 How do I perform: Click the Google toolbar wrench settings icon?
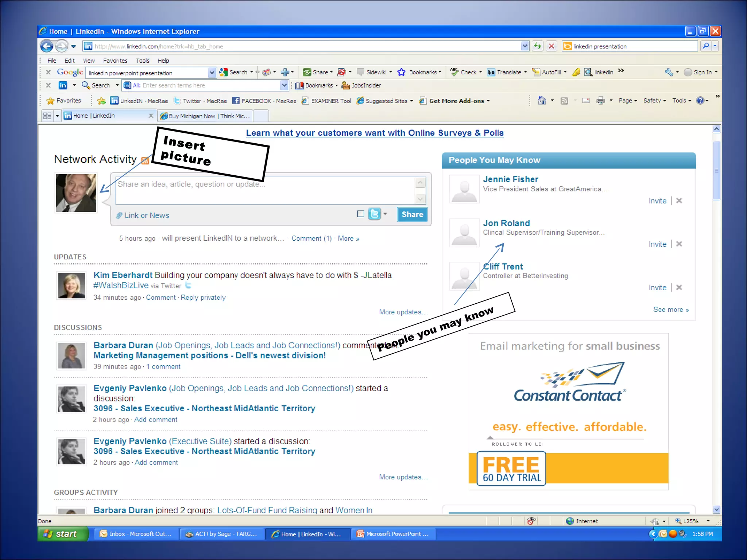point(669,72)
